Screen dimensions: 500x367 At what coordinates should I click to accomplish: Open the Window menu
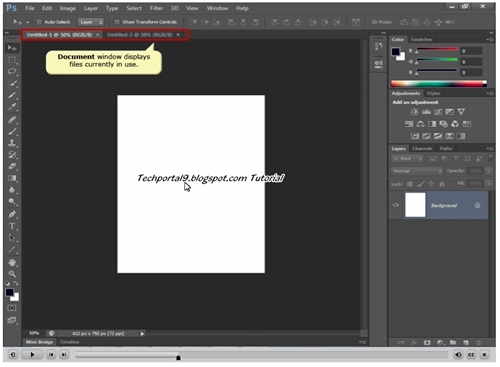pos(217,8)
